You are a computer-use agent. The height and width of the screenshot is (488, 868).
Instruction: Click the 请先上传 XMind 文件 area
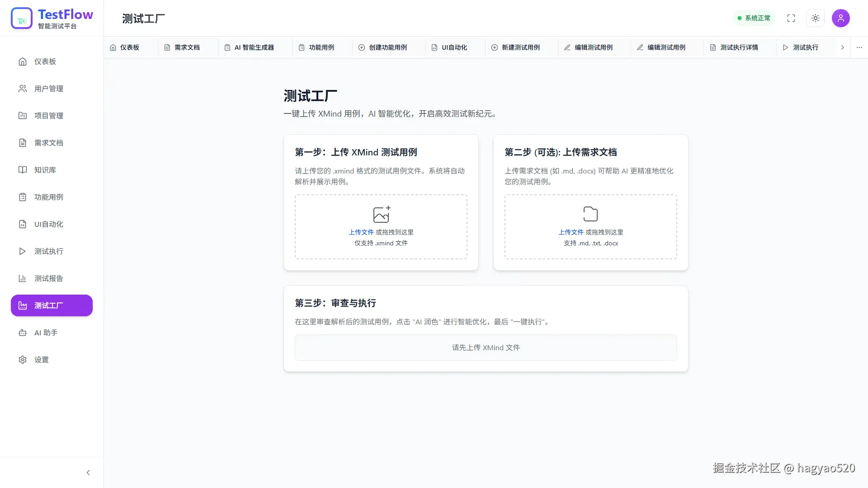click(x=486, y=347)
